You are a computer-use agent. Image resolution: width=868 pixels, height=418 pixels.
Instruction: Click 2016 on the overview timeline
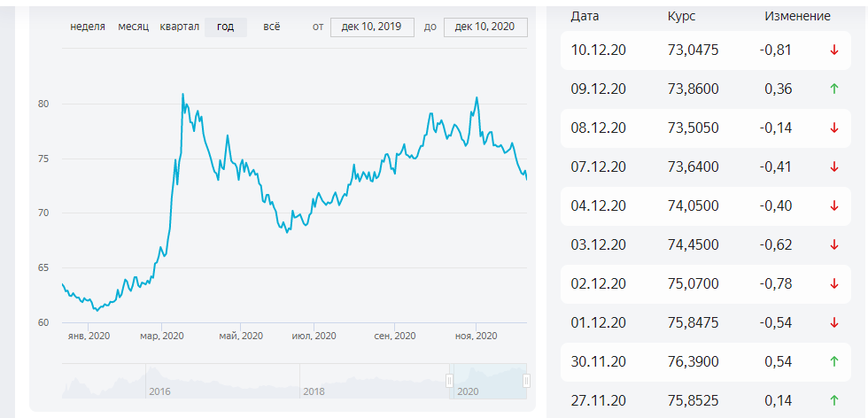159,391
